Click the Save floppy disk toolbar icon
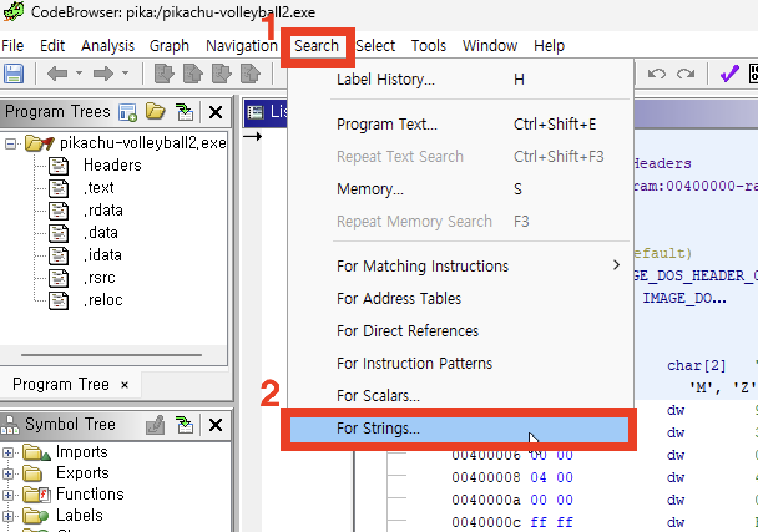 (13, 74)
